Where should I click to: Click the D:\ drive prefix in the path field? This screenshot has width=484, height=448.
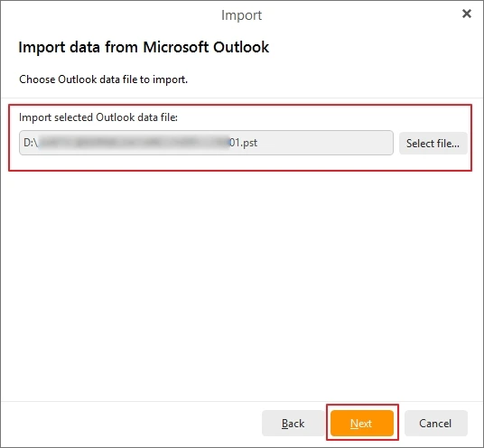coord(31,143)
